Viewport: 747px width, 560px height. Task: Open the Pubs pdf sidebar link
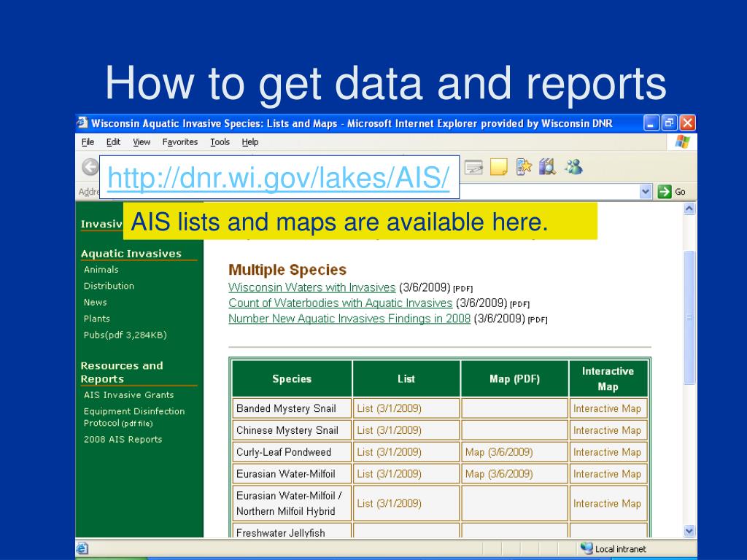[x=125, y=335]
